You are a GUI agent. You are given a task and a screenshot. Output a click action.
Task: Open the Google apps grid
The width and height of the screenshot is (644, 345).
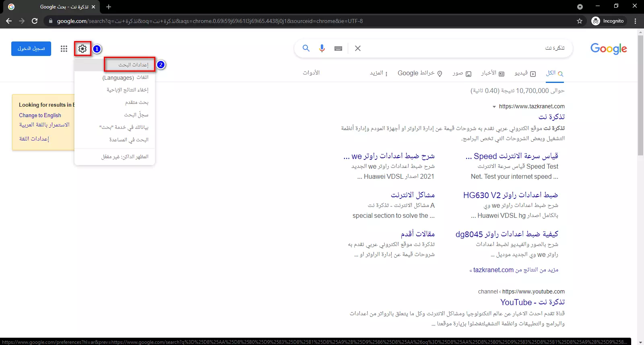click(64, 49)
